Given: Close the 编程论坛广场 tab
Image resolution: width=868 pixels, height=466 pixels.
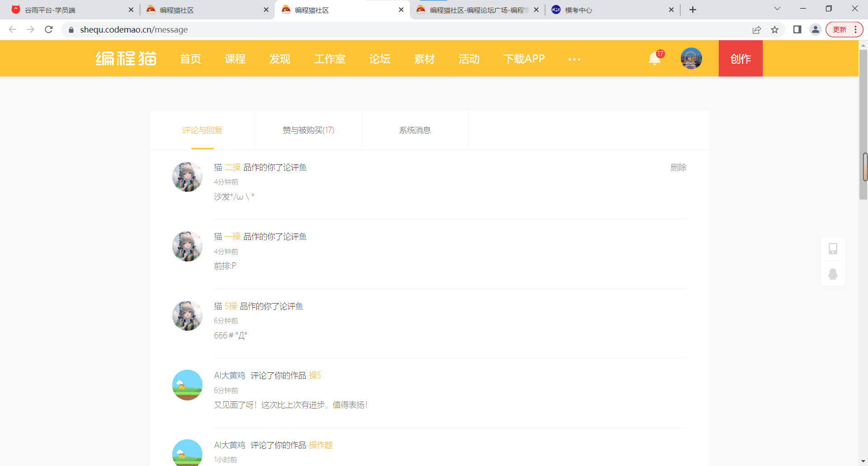Looking at the screenshot, I should coord(536,10).
